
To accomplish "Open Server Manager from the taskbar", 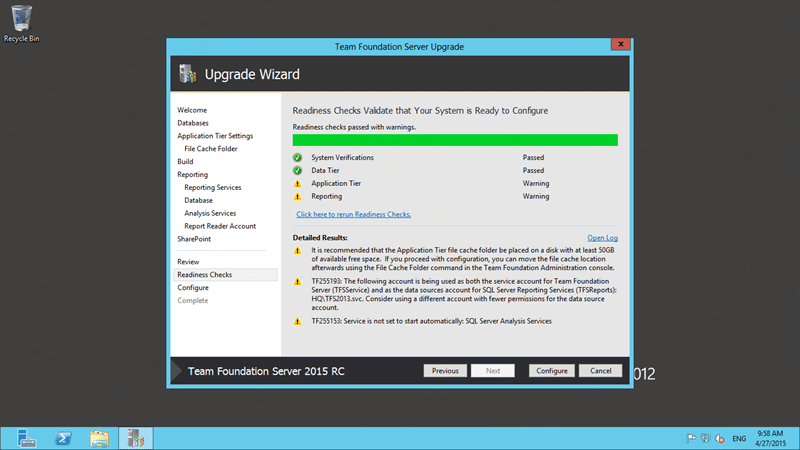I will [x=26, y=438].
